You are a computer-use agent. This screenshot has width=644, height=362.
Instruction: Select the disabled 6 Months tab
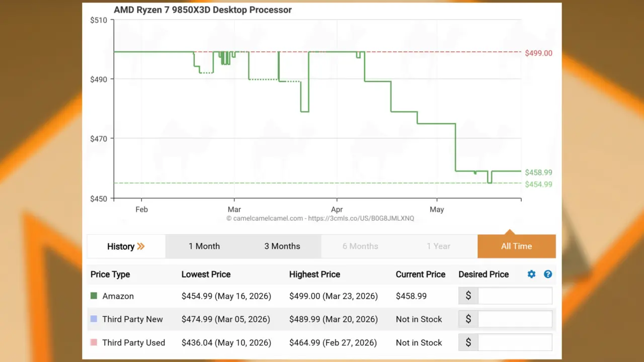(x=360, y=246)
